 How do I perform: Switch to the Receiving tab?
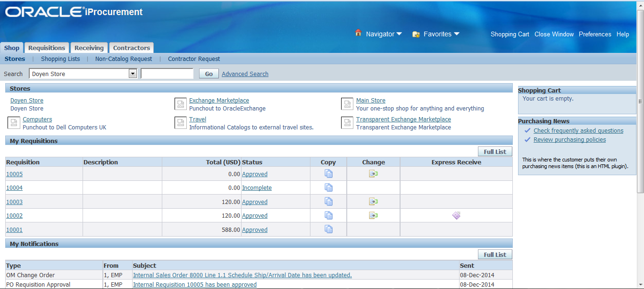pos(89,48)
